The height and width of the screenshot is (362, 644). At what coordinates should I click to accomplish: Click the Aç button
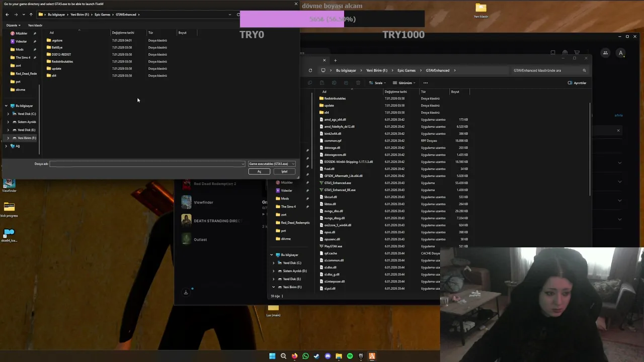coord(259,171)
